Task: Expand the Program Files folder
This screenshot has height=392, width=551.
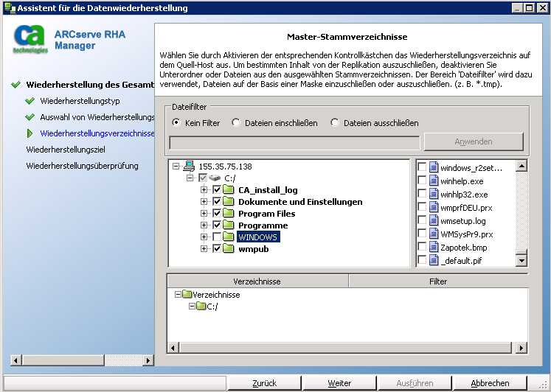Action: click(x=204, y=214)
